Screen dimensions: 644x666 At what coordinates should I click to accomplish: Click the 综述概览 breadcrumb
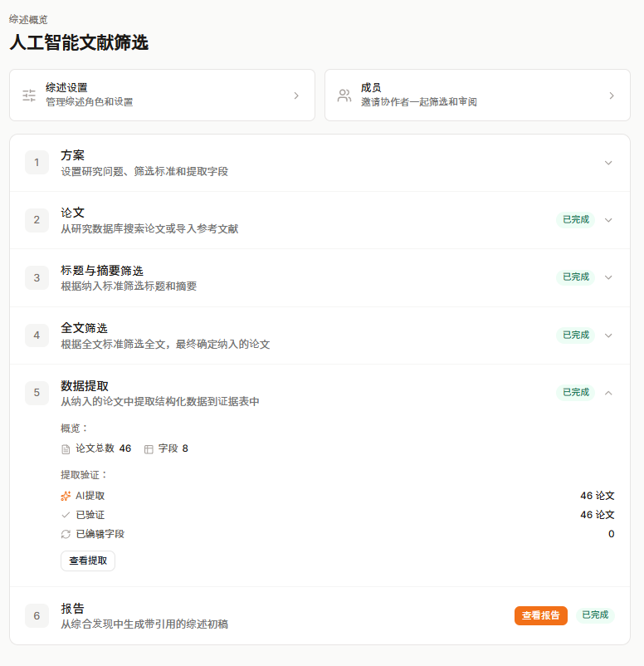click(28, 20)
